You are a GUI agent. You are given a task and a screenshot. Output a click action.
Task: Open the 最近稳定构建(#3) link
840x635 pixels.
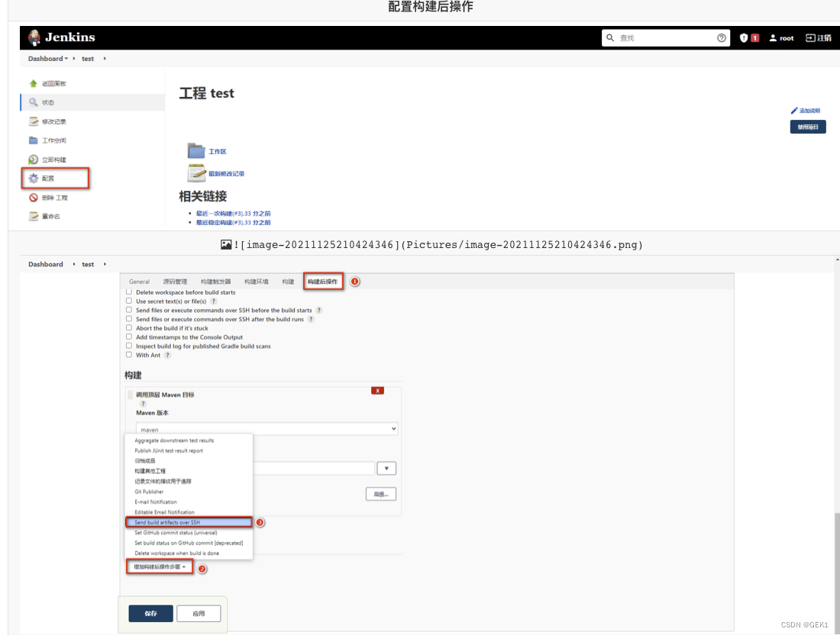(233, 222)
